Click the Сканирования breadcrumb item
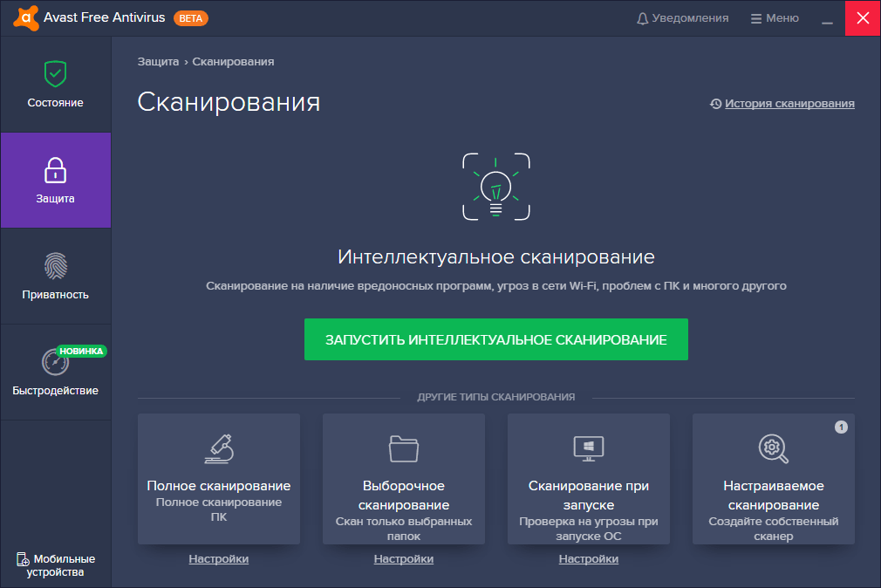 coord(233,62)
